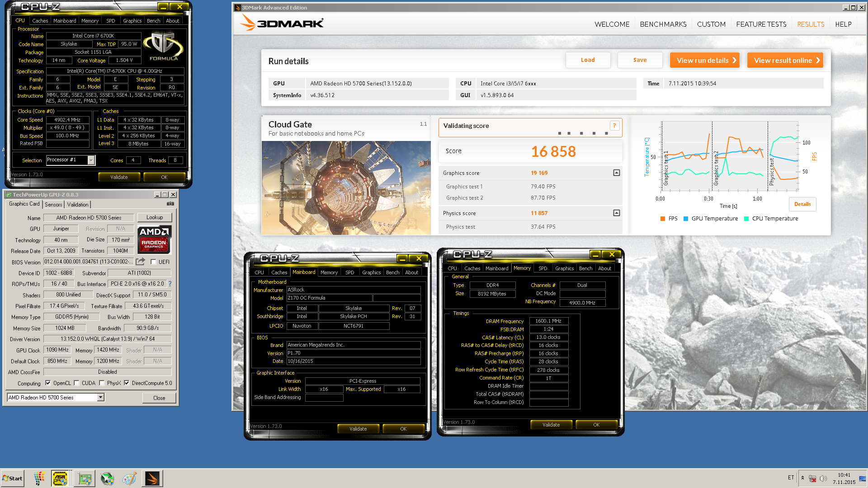The image size is (868, 488).
Task: Click the Start button
Action: pos(12,478)
